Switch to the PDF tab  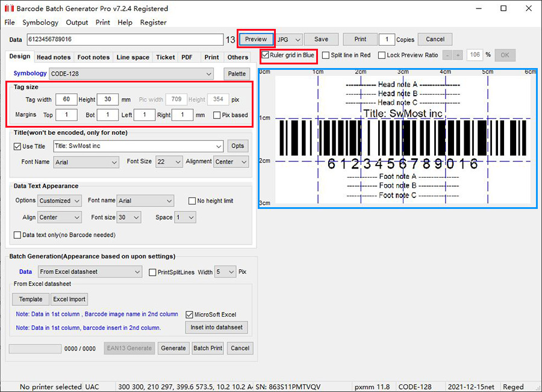[x=187, y=57]
